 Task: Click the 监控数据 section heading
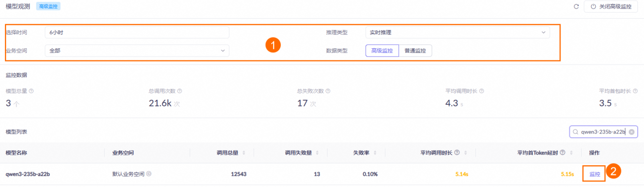pyautogui.click(x=16, y=75)
